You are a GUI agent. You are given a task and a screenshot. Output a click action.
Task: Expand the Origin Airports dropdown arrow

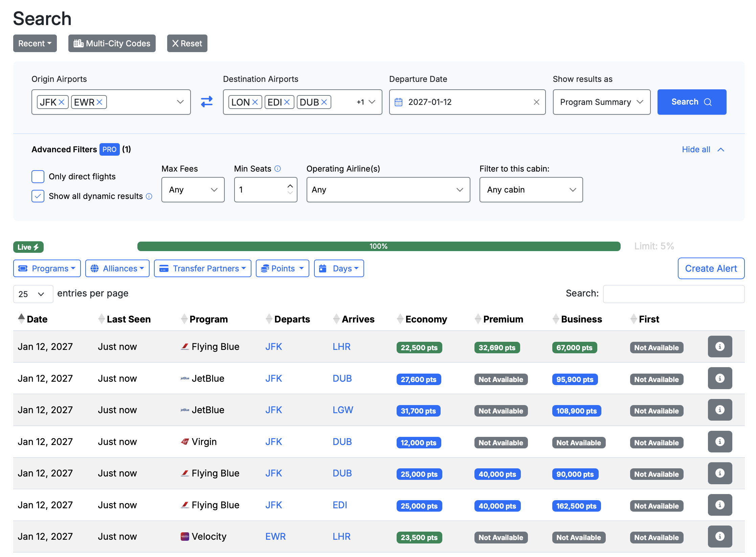point(180,102)
